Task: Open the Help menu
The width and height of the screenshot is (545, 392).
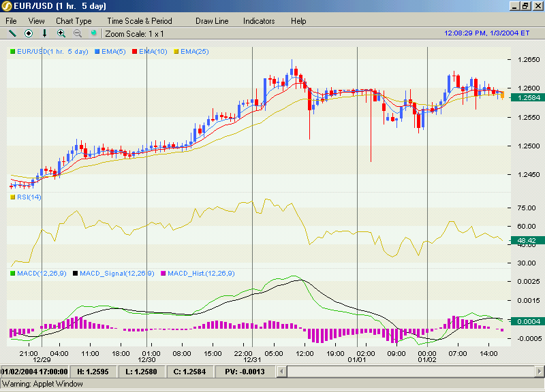Action: tap(298, 21)
